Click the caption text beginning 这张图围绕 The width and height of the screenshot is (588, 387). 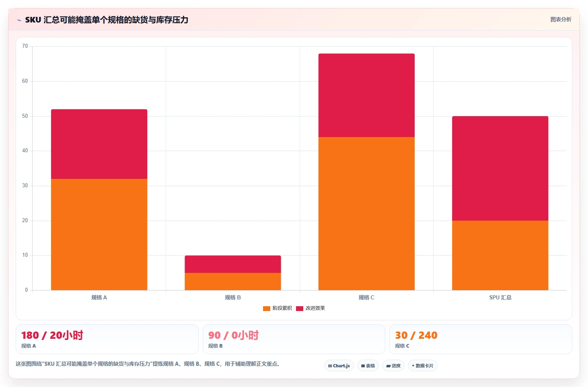click(148, 364)
